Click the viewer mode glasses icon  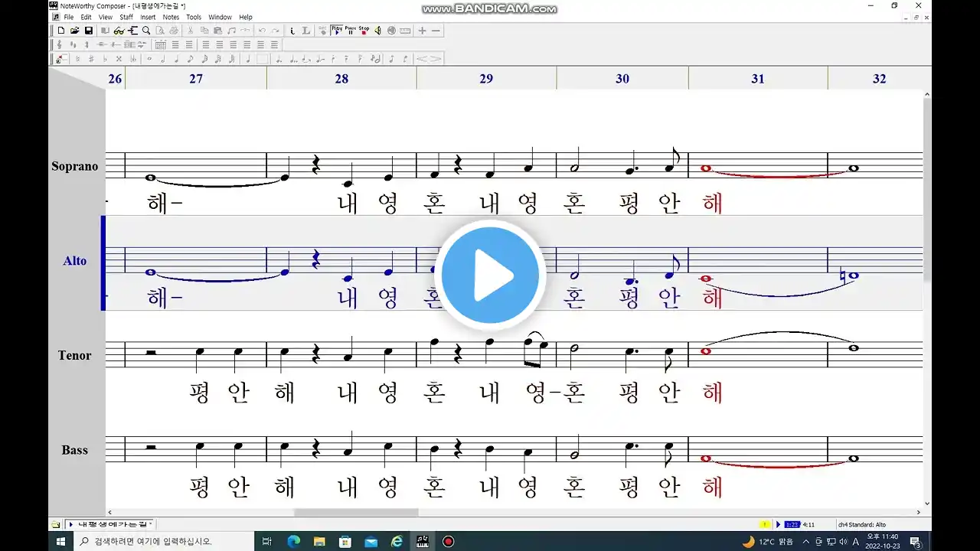pyautogui.click(x=119, y=31)
